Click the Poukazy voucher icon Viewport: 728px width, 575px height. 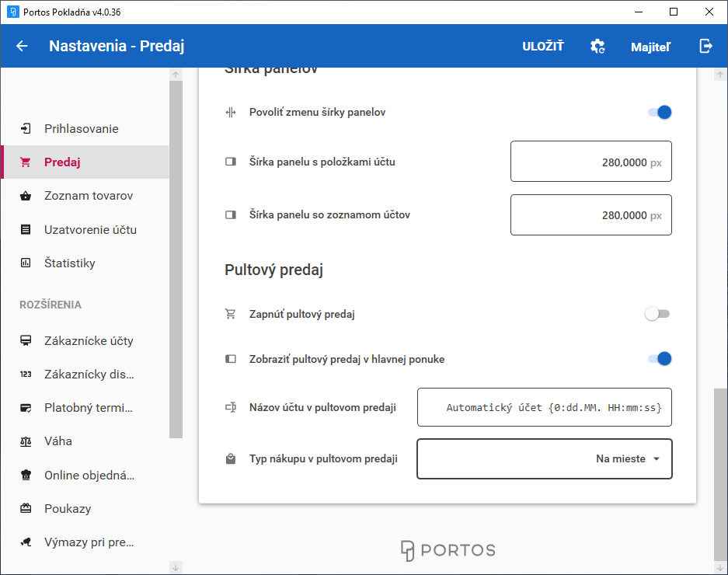[x=26, y=509]
